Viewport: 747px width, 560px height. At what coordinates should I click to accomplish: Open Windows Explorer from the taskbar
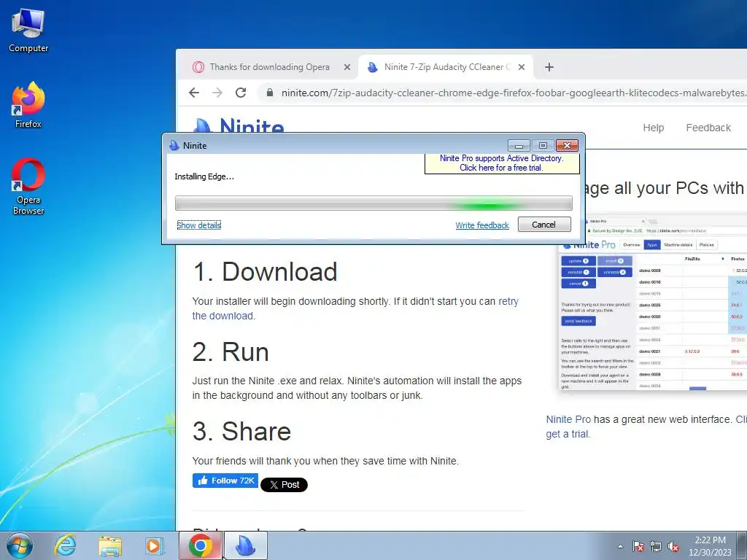(x=110, y=545)
